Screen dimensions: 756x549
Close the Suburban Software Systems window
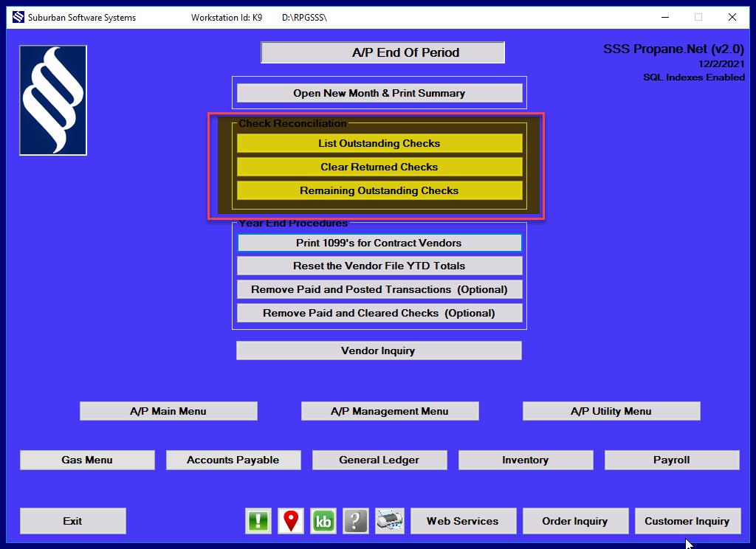coord(732,18)
